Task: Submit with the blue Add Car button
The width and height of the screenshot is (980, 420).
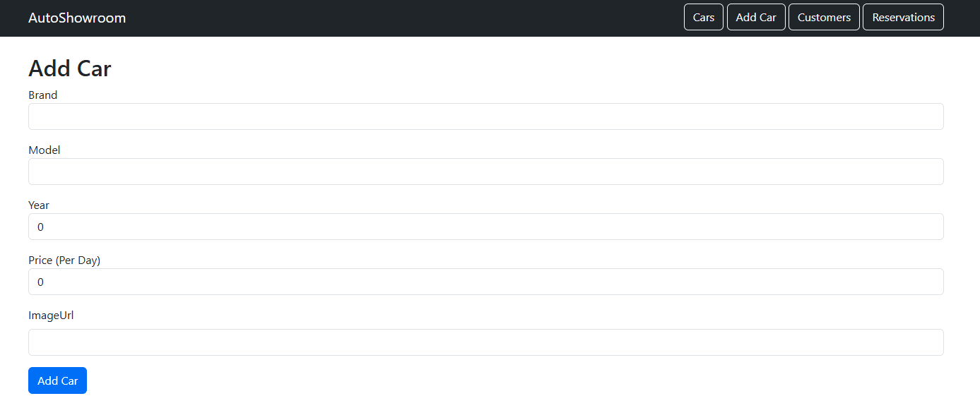Action: [57, 380]
